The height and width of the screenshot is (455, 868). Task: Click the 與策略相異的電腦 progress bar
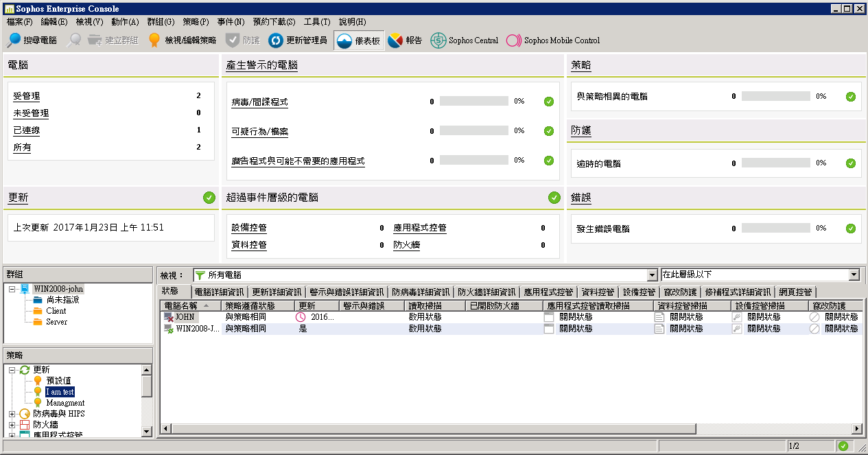pyautogui.click(x=775, y=97)
